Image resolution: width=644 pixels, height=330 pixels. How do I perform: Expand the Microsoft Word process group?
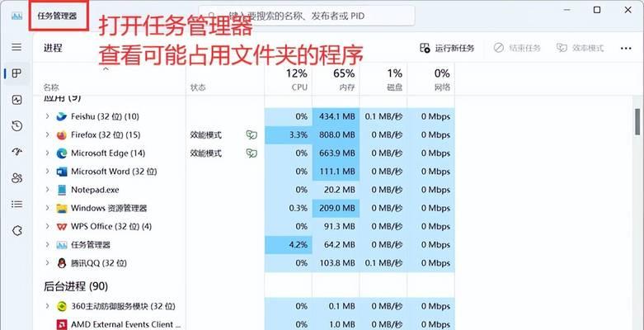tap(47, 172)
